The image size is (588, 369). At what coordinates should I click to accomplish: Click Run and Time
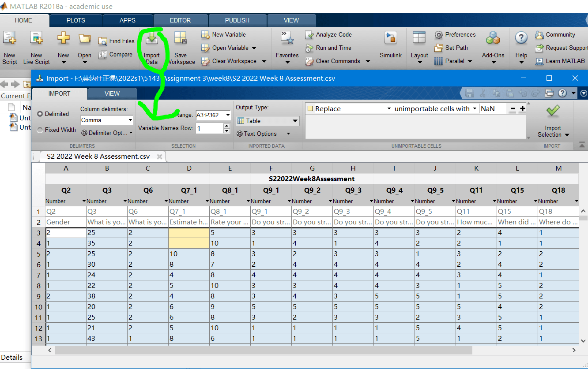tap(328, 48)
